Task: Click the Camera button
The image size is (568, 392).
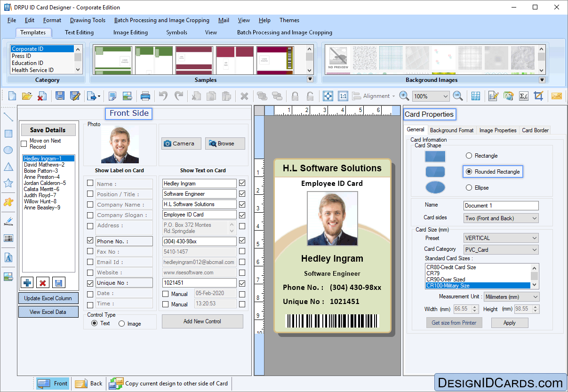Action: [181, 144]
